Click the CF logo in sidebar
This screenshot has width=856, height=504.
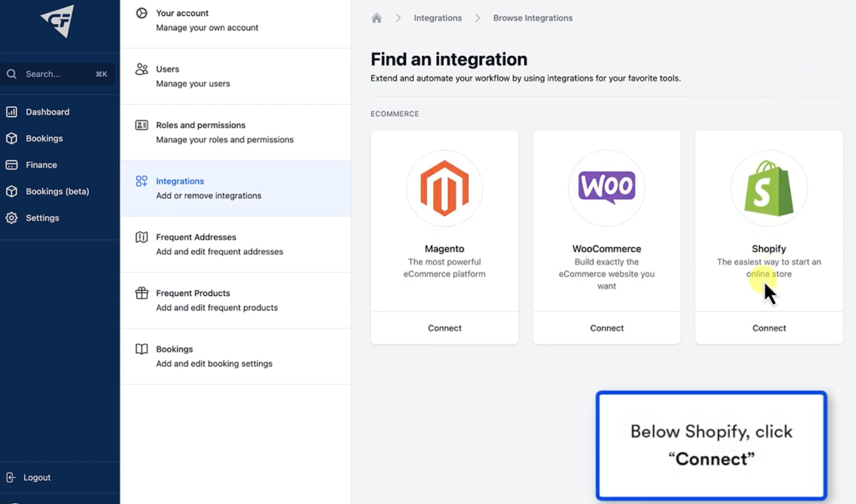tap(58, 21)
